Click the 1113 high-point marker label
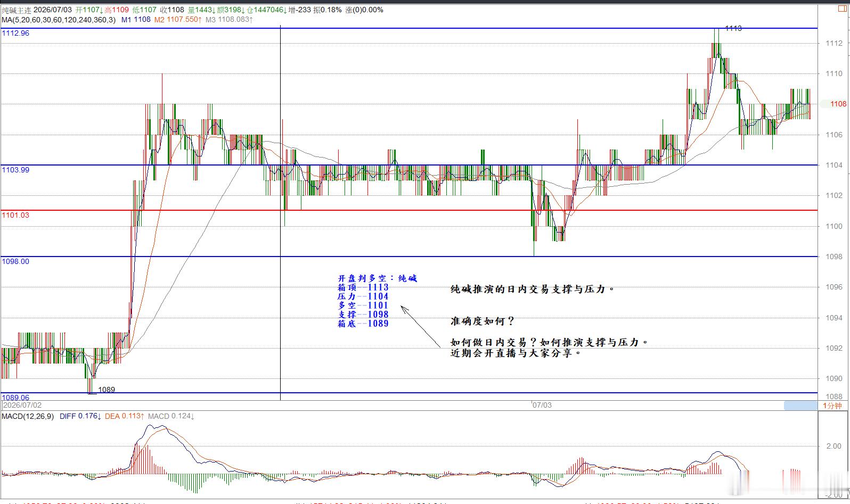The image size is (850, 504). pos(733,28)
